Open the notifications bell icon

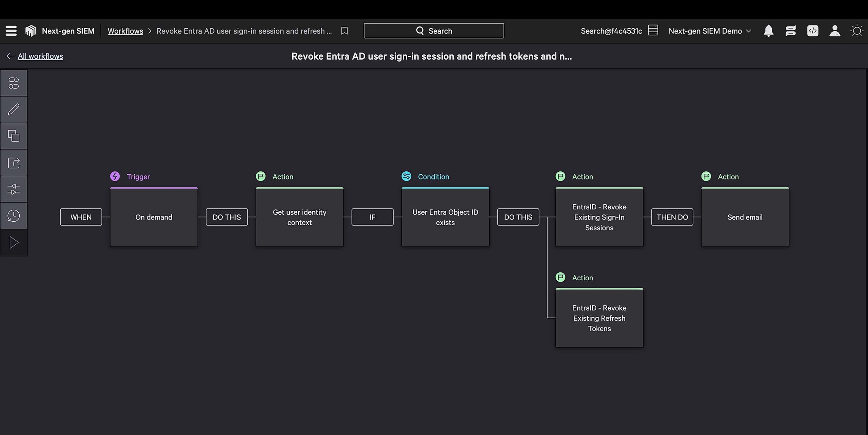click(769, 31)
